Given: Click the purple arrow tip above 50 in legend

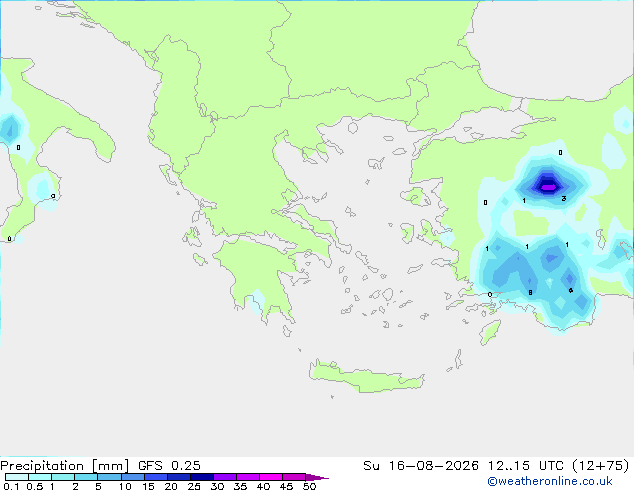Looking at the screenshot, I should (x=317, y=477).
